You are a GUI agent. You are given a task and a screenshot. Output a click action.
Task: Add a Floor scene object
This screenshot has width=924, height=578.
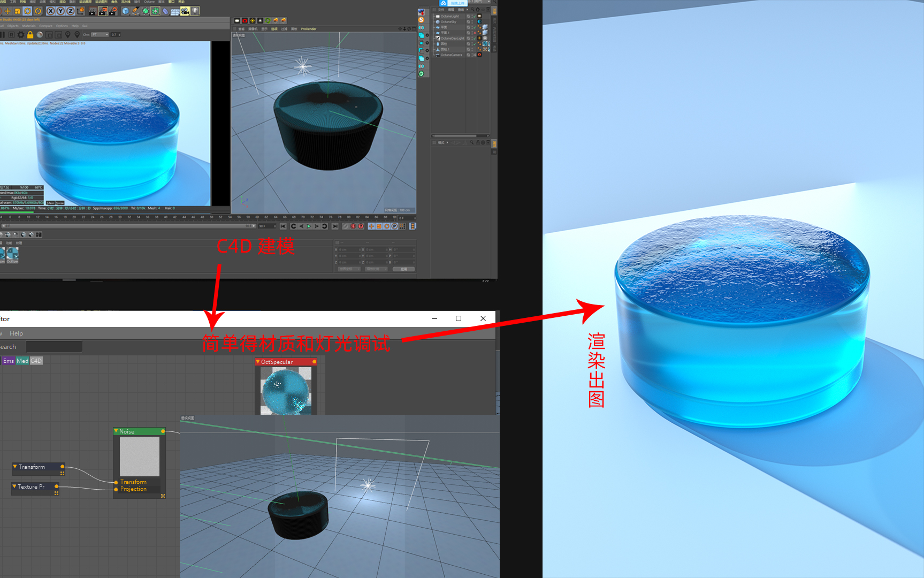[175, 11]
